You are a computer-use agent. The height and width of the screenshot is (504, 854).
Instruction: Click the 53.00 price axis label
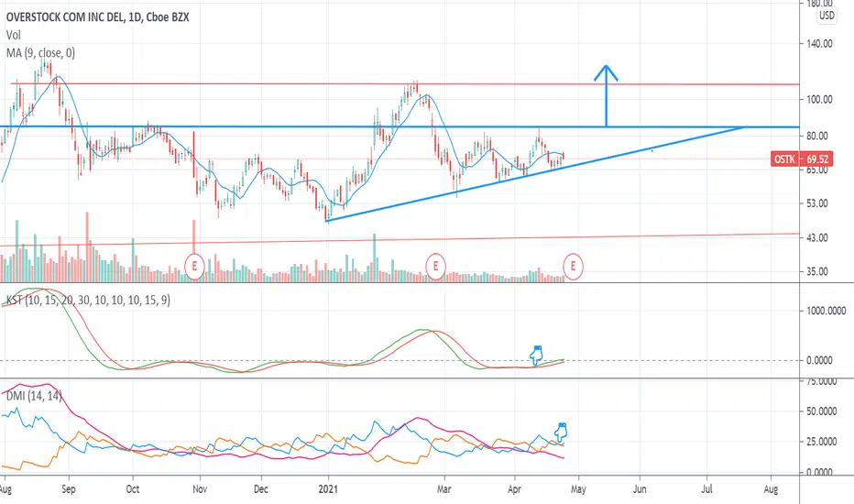(x=817, y=203)
